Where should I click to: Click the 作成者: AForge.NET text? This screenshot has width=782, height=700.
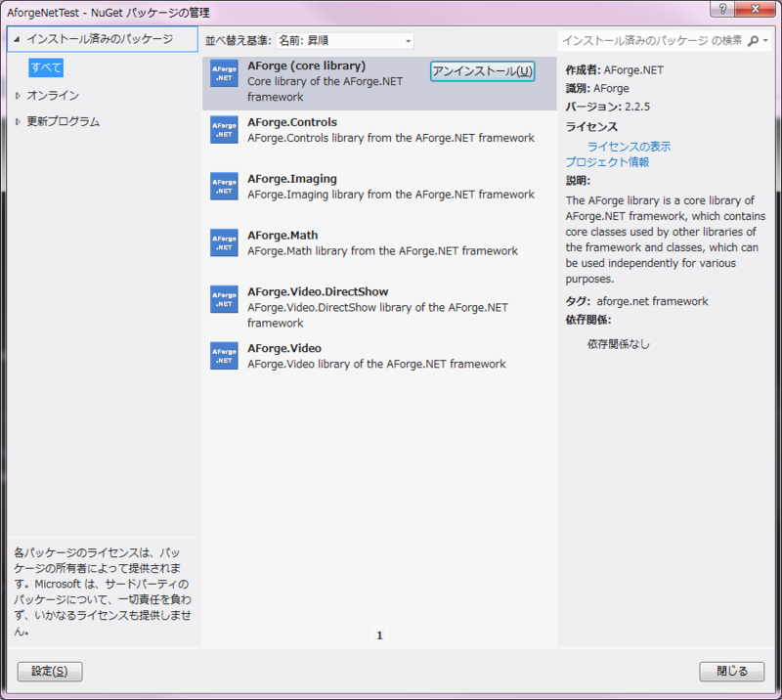click(x=615, y=70)
